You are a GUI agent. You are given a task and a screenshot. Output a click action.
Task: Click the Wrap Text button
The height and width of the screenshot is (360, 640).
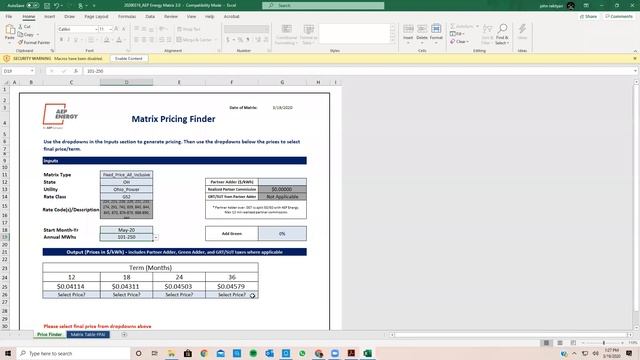[x=189, y=29]
